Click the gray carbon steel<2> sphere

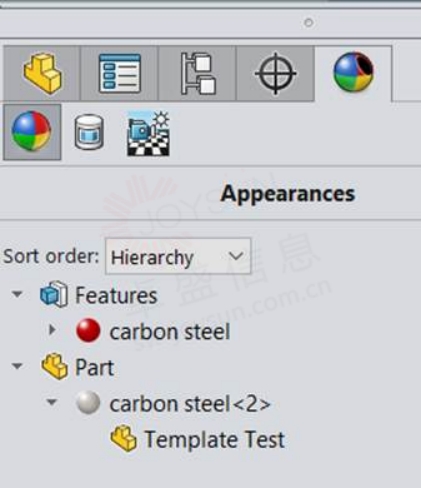pos(88,403)
